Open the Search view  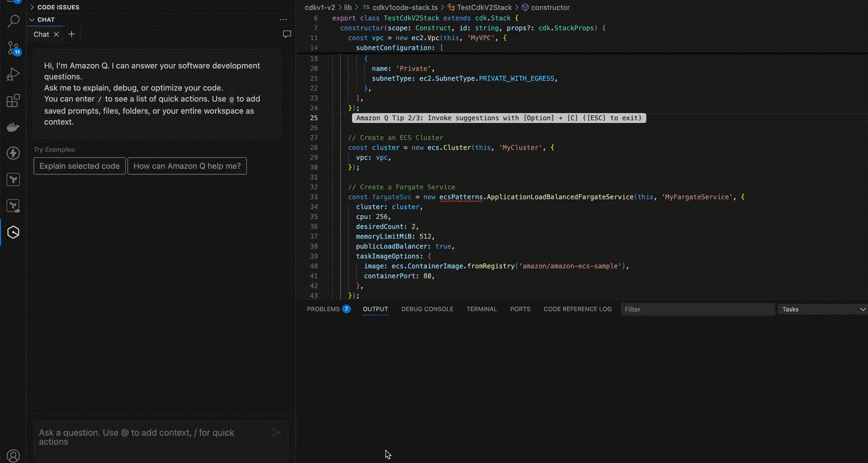click(x=13, y=21)
